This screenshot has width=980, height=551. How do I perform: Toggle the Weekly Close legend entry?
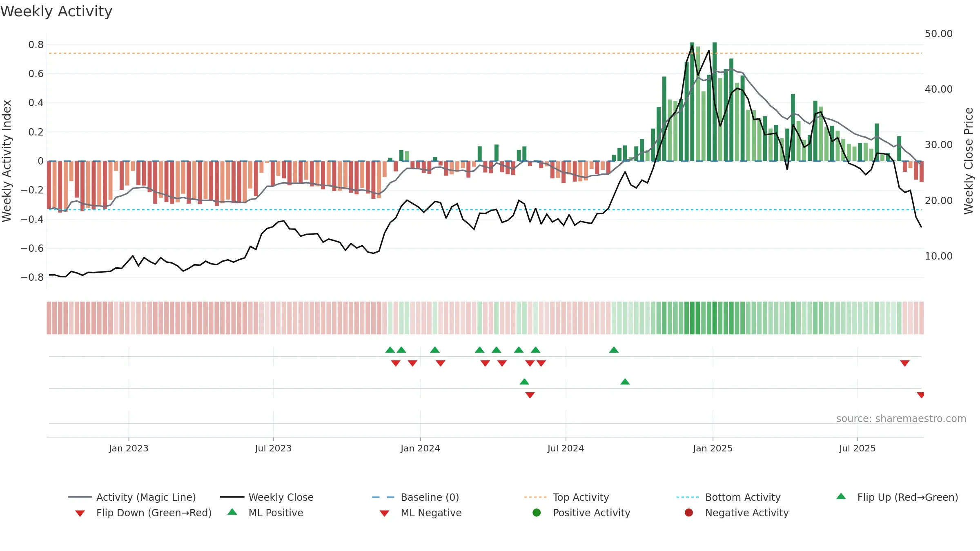(x=267, y=497)
